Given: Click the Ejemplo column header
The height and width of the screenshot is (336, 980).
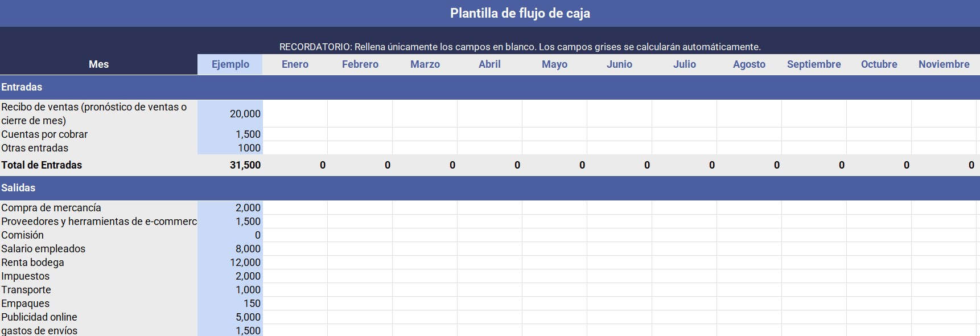Looking at the screenshot, I should [x=230, y=64].
